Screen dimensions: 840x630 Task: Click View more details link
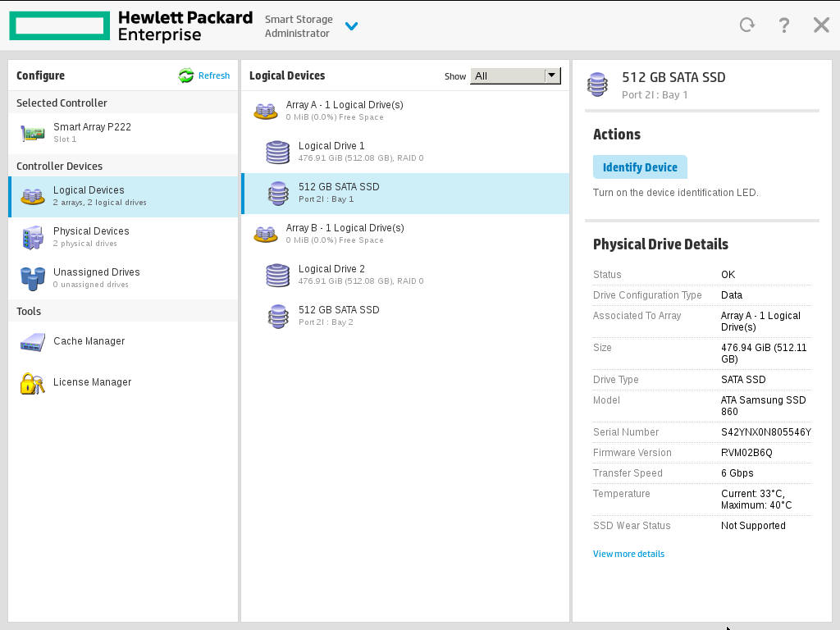(628, 554)
